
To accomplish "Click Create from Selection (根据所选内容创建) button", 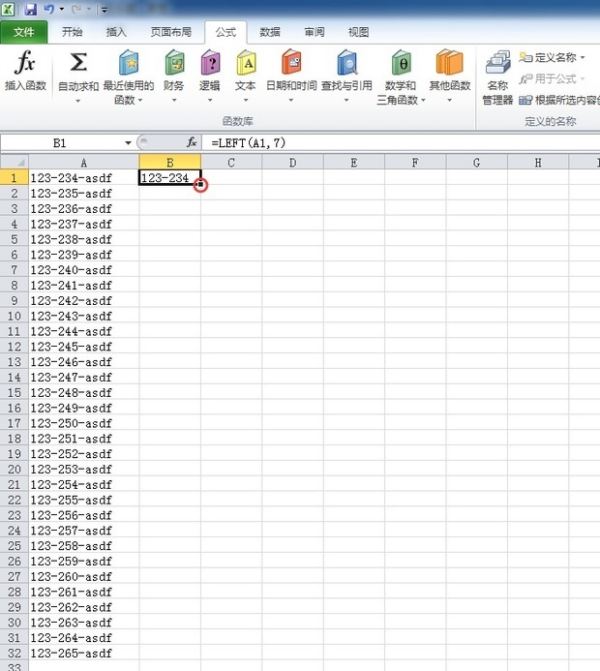I will click(x=560, y=99).
